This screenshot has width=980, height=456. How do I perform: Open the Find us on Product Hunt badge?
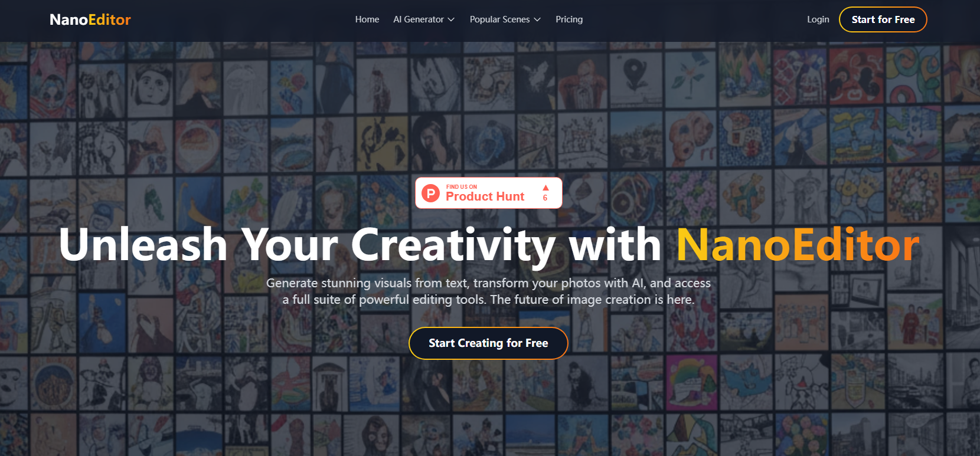click(x=489, y=193)
